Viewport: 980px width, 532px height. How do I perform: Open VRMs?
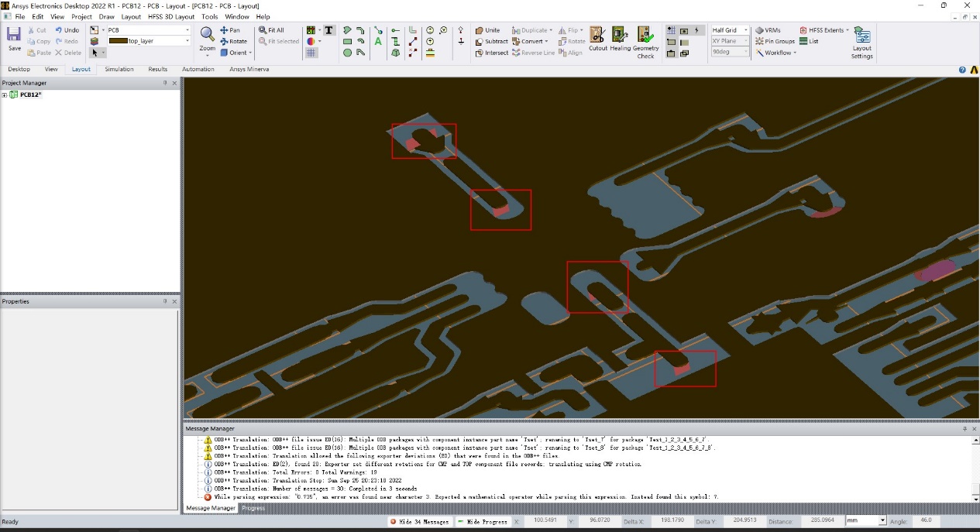[x=767, y=30]
